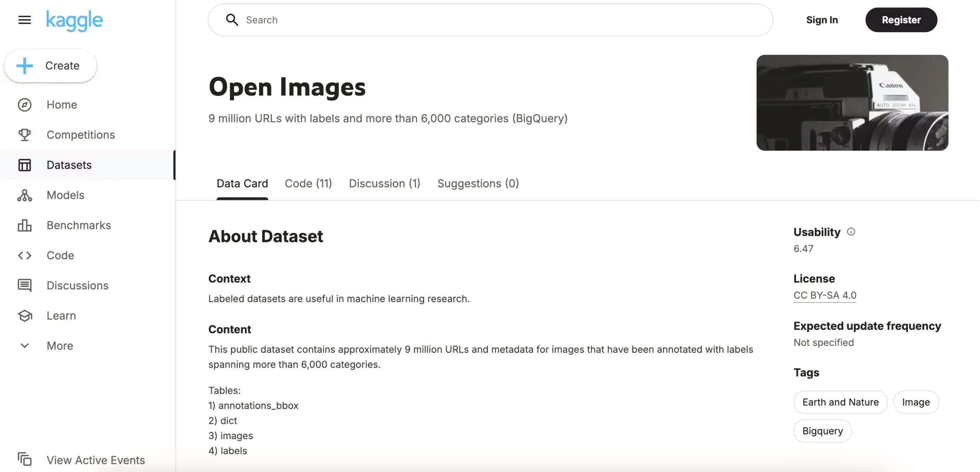Switch to the Discussion (1) tab

pos(384,184)
